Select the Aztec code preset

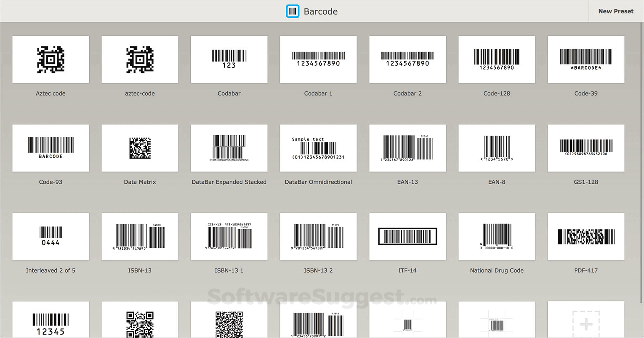[51, 59]
